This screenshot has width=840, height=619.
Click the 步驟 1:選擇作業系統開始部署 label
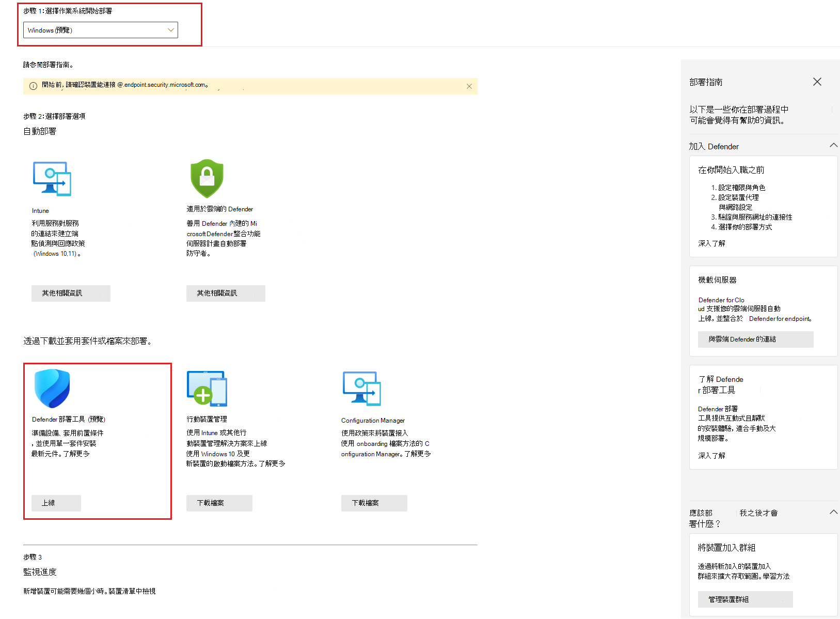68,11
